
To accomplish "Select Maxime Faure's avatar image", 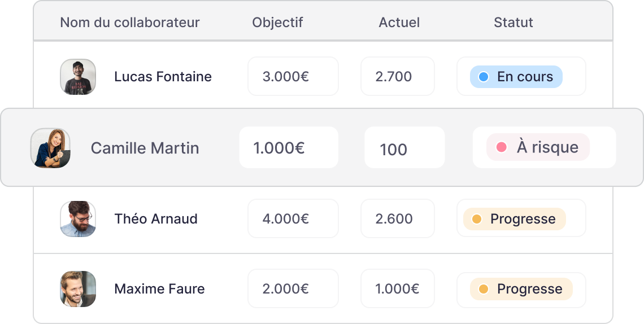I will pyautogui.click(x=78, y=289).
